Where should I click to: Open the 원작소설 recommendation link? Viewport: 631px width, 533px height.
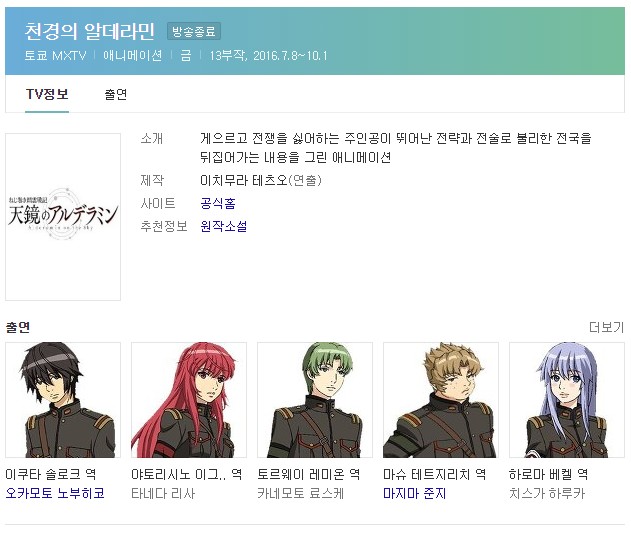(224, 226)
